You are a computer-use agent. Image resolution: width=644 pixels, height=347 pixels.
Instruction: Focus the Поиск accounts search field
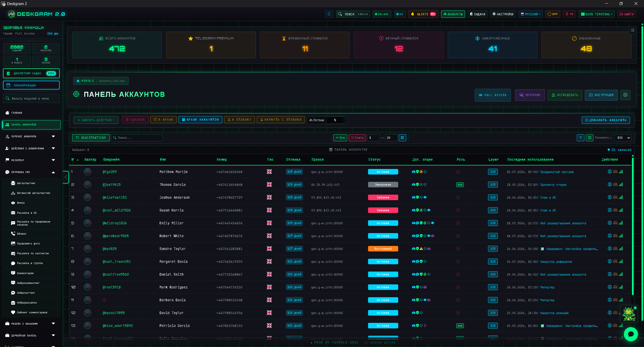coord(137,138)
